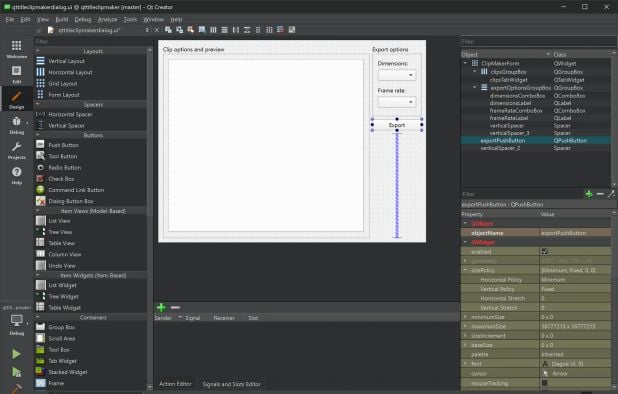Collapse the Layouts category

tap(38, 51)
